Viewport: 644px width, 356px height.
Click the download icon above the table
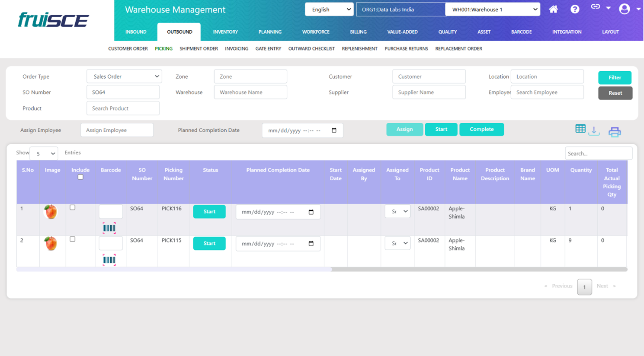click(594, 131)
